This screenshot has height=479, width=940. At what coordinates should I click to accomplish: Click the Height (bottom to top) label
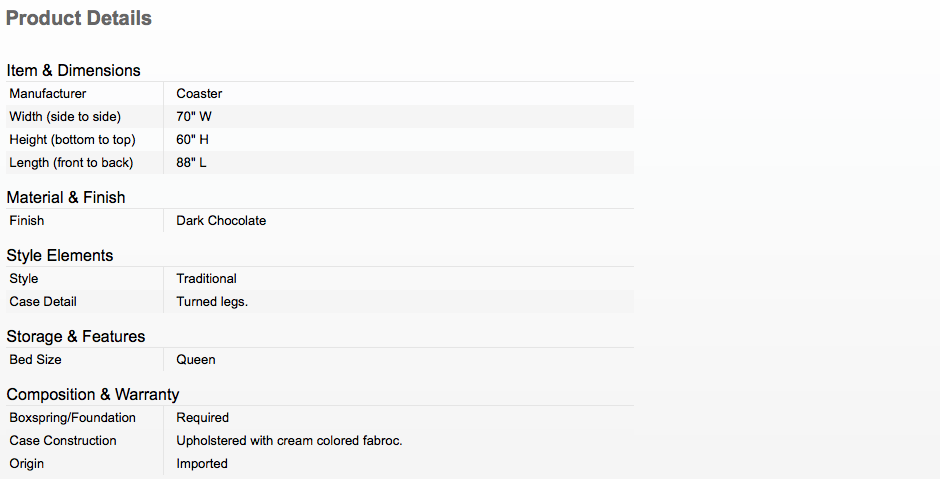click(x=73, y=140)
